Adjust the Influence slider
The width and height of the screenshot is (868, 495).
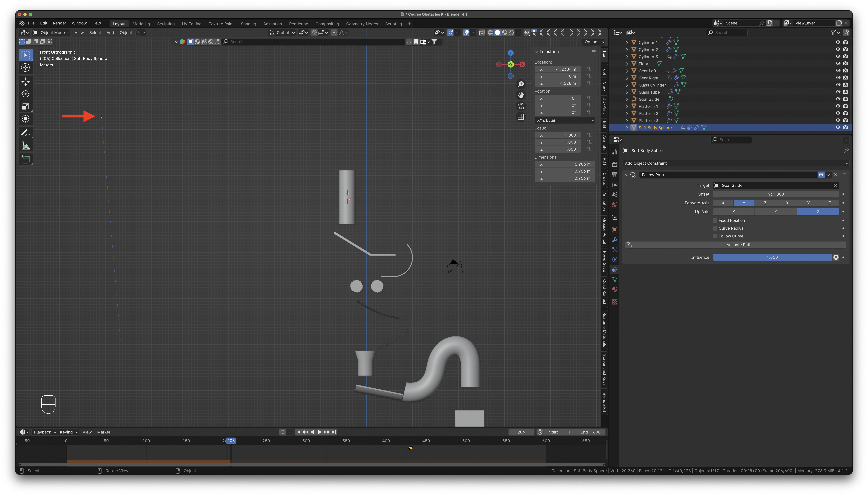pos(772,257)
